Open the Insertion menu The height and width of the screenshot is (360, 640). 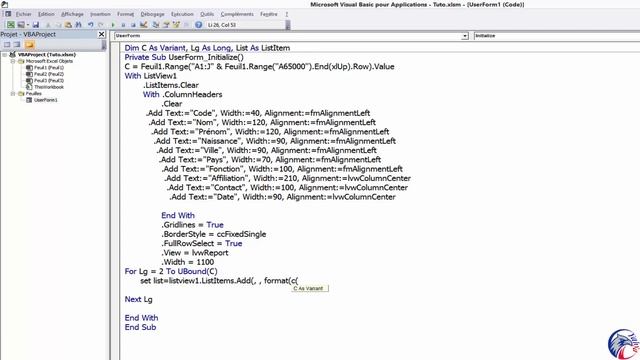coord(100,14)
